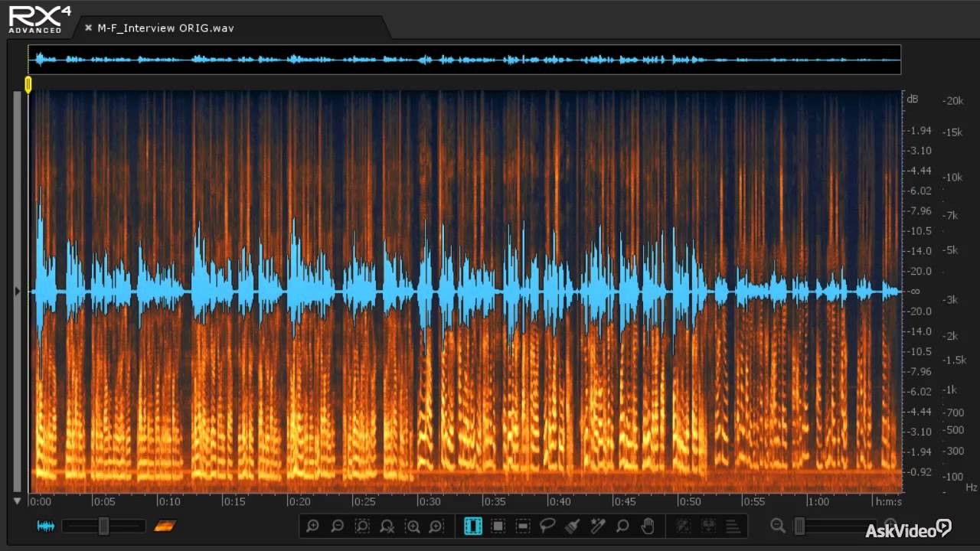
Task: Click the Zoom In tool icon
Action: (312, 526)
